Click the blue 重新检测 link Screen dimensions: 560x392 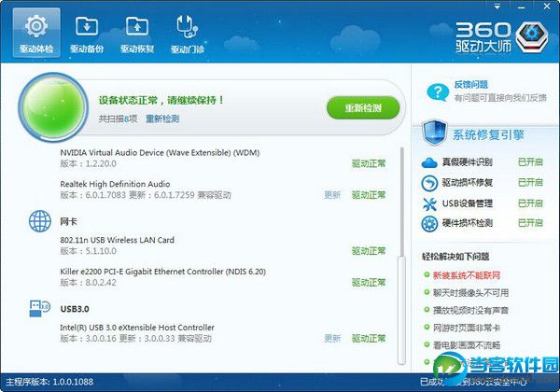point(162,119)
